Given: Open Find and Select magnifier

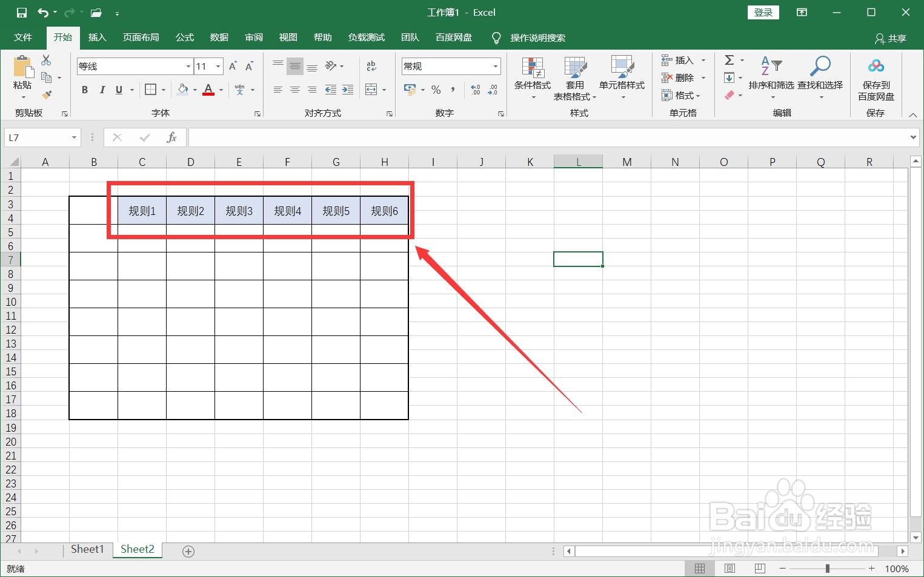Looking at the screenshot, I should pyautogui.click(x=820, y=79).
